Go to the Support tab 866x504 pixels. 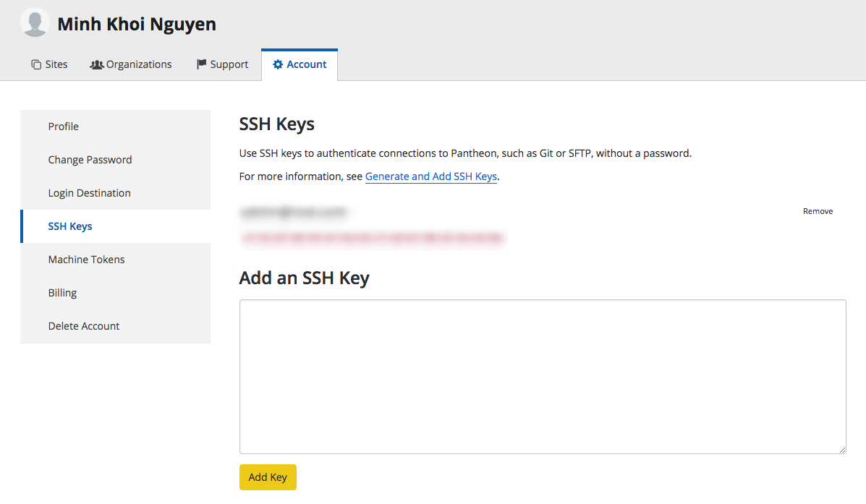[223, 64]
